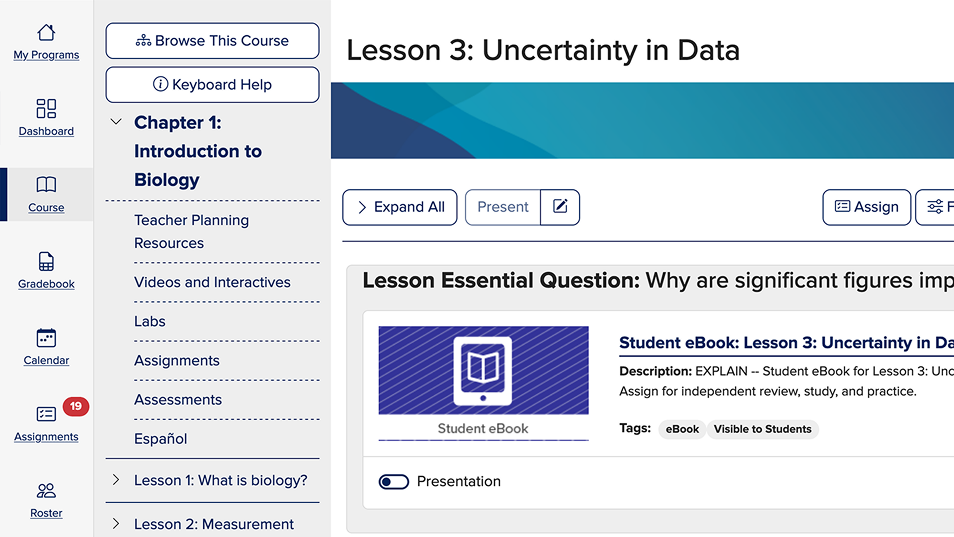Collapse Chapter 1: Introduction to Biology
The image size is (954, 537).
tap(116, 123)
